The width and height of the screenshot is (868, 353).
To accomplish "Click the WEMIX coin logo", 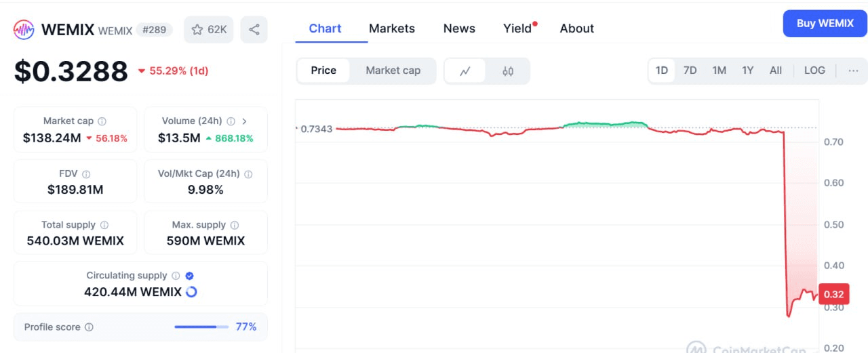I will point(24,30).
